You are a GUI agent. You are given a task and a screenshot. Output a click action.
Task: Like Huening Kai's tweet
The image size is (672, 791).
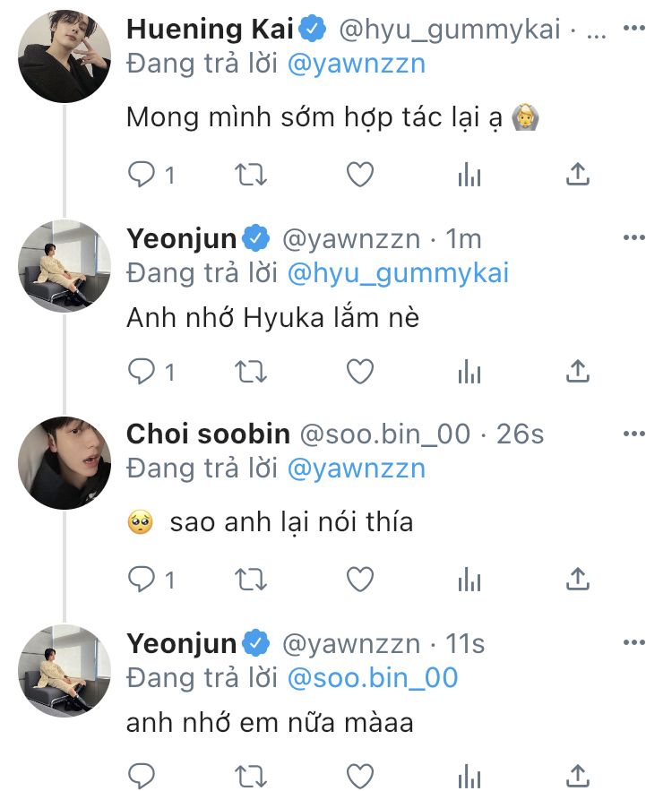(360, 175)
